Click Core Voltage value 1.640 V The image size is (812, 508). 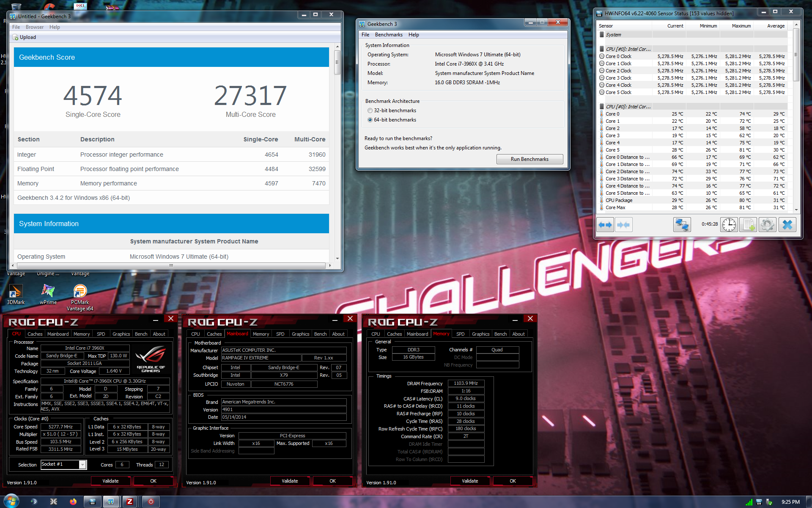[x=114, y=371]
